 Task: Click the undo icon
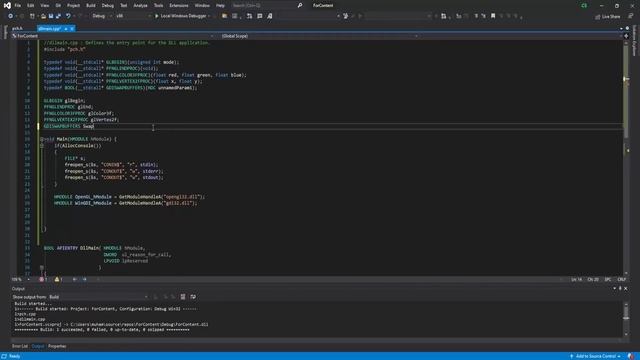click(69, 16)
